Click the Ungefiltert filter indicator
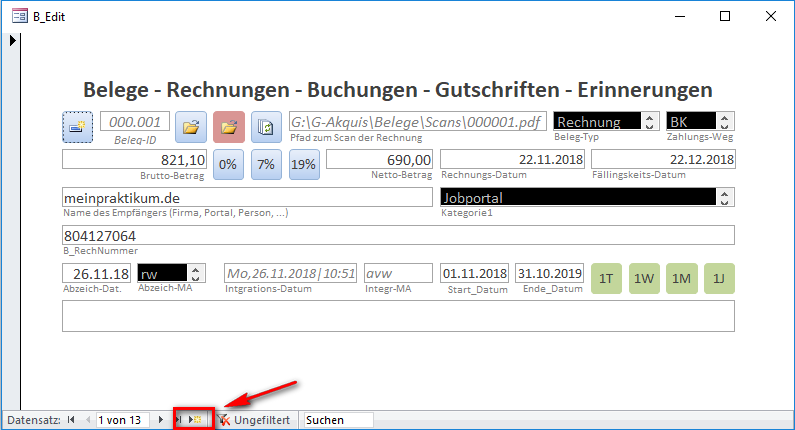This screenshot has height=430, width=795. pyautogui.click(x=254, y=420)
